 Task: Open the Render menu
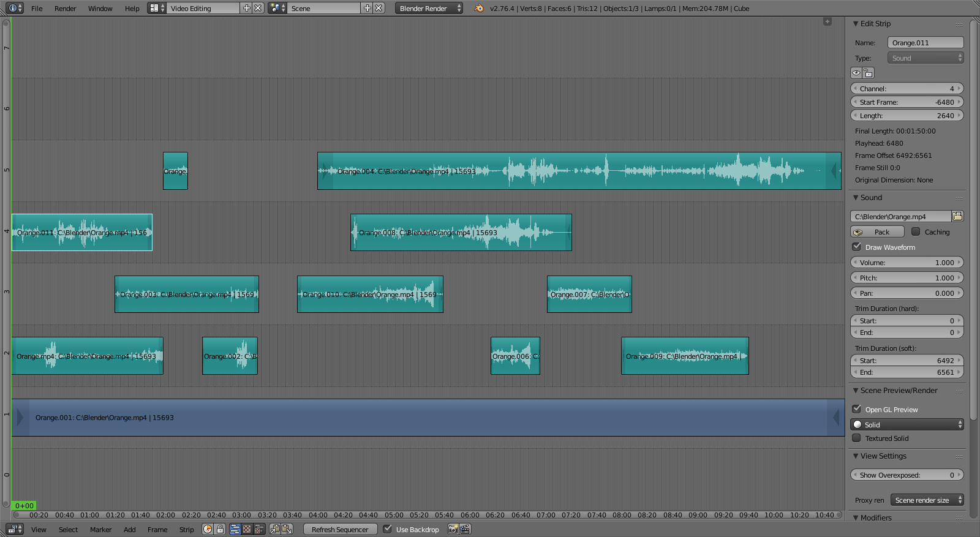[65, 9]
